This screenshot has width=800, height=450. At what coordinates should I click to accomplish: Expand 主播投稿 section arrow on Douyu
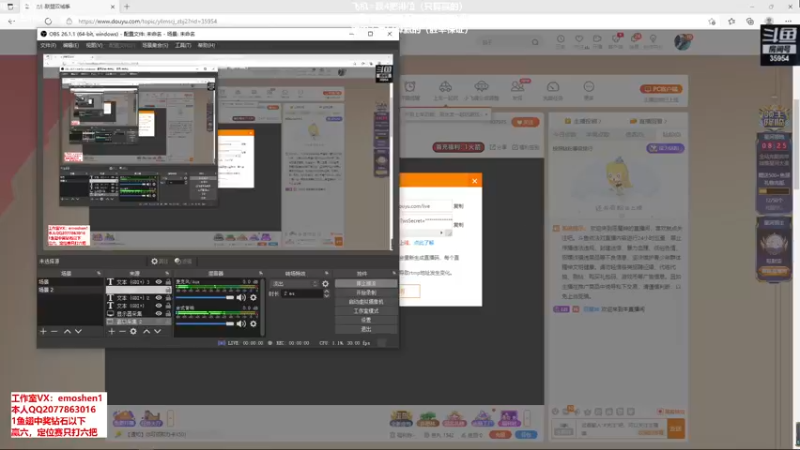click(x=600, y=121)
